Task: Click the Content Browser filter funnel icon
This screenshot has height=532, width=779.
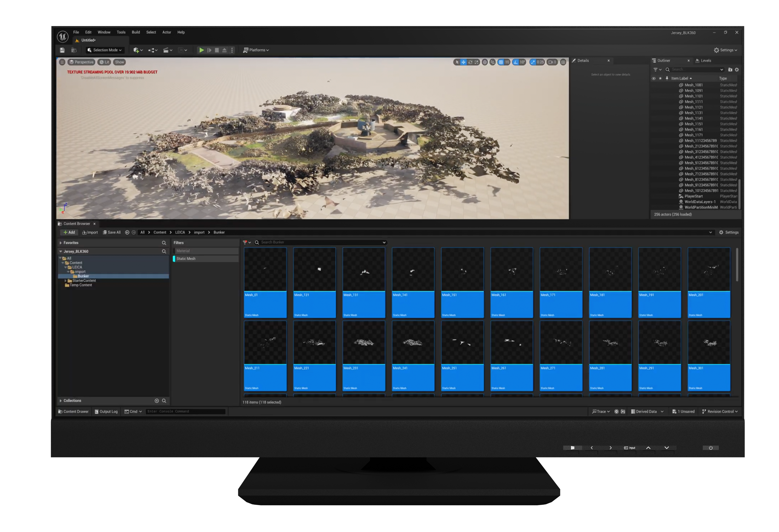Action: pos(246,242)
